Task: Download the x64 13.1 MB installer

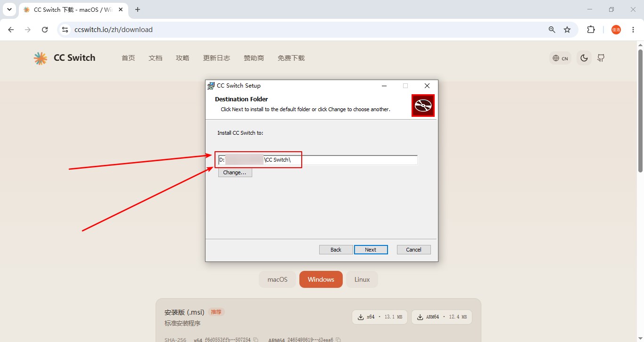Action: tap(380, 317)
